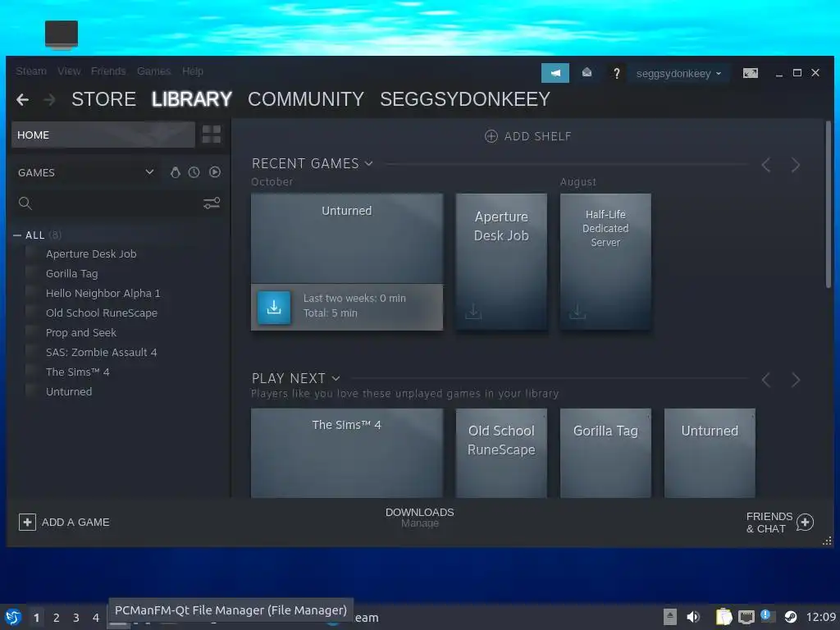
Task: Toggle the ready-to-play filter icon
Action: point(215,172)
